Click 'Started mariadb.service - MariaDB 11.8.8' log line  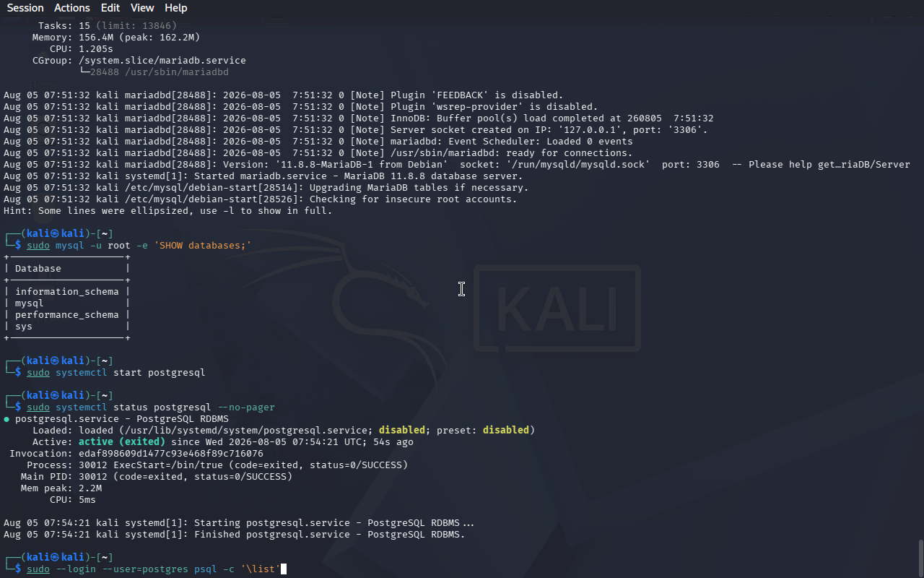[263, 176]
